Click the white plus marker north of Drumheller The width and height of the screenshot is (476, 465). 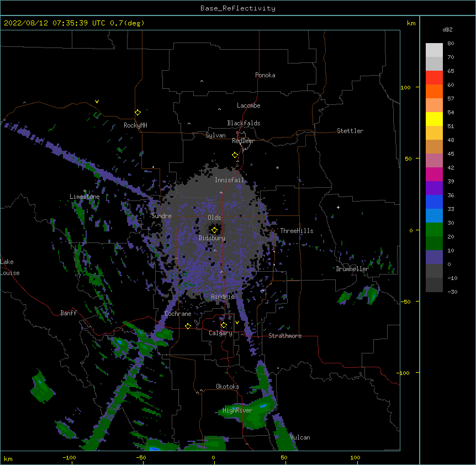tap(338, 207)
